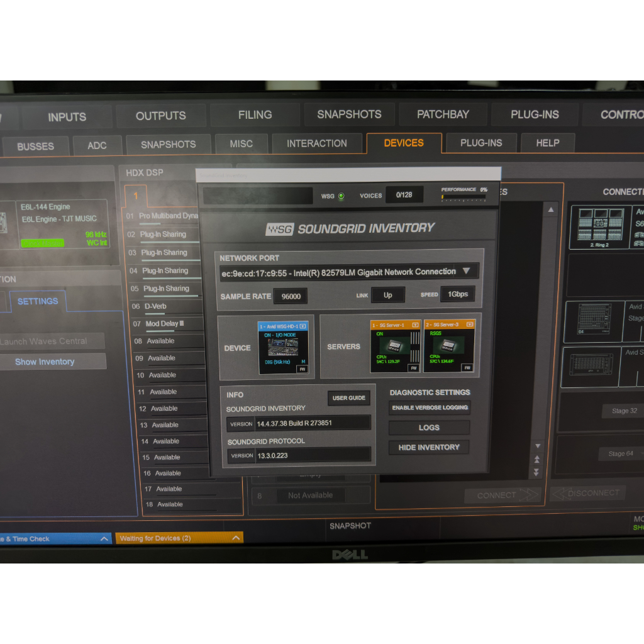Open the SG Server-1 menu arrow
Viewport: 644px width, 644px height.
point(415,325)
